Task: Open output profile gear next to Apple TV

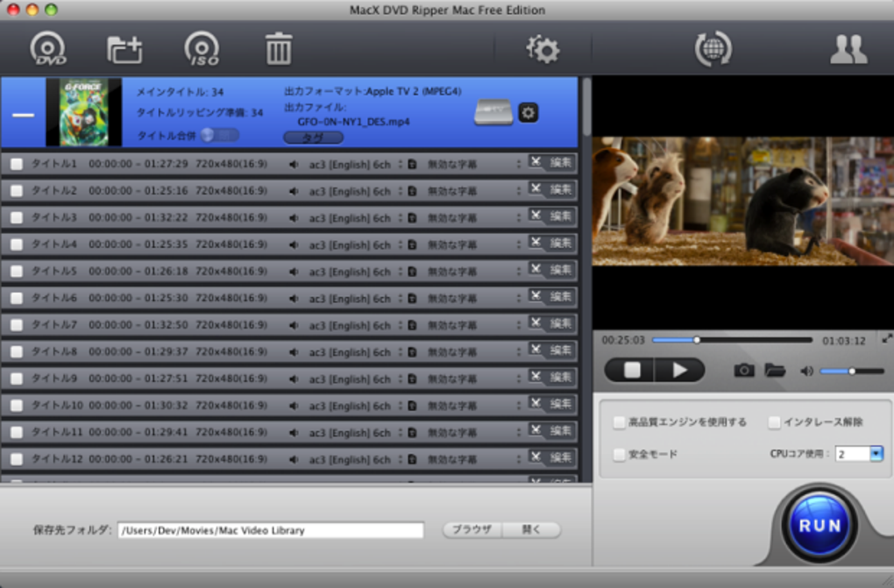Action: (x=528, y=112)
